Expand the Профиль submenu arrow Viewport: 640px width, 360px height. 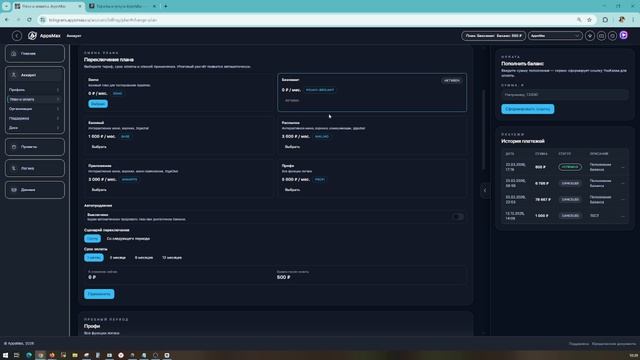pyautogui.click(x=58, y=90)
